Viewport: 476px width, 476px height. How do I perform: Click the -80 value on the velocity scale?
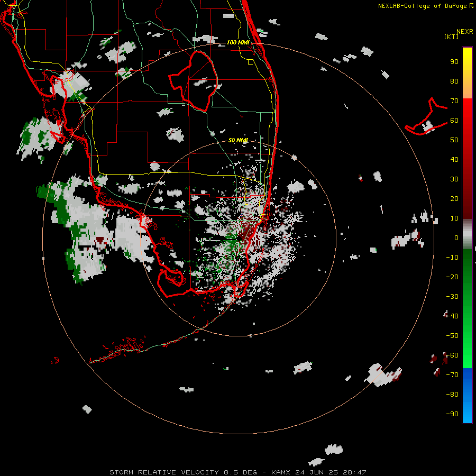click(x=452, y=395)
